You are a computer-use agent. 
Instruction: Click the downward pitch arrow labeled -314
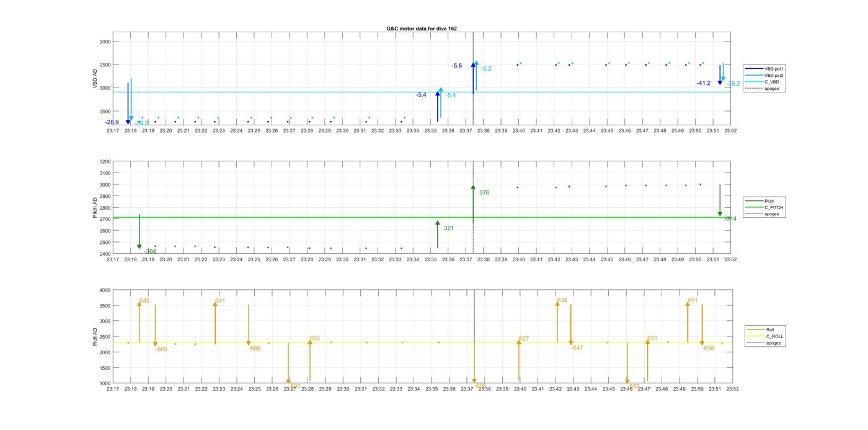tap(720, 200)
